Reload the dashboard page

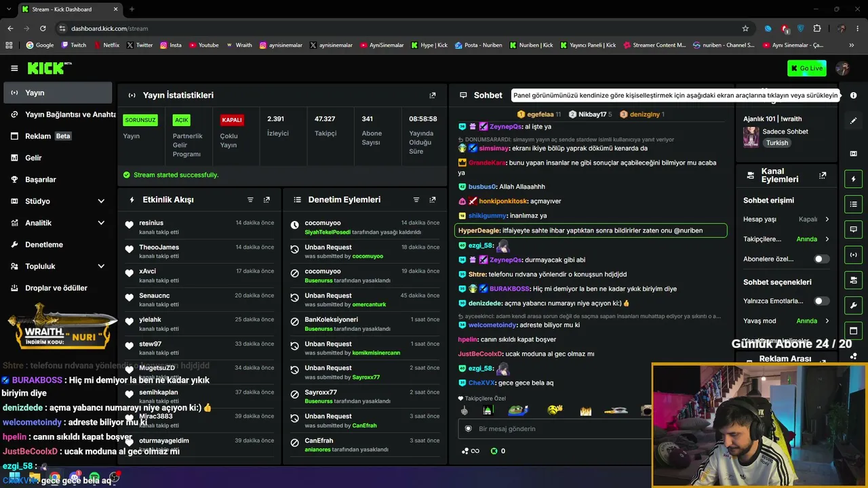[43, 28]
